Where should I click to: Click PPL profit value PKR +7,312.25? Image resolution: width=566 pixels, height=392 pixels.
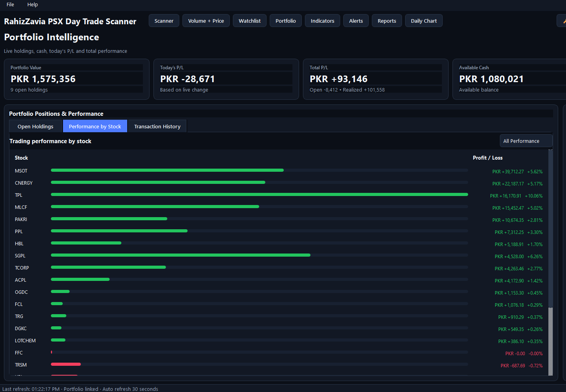(x=509, y=232)
